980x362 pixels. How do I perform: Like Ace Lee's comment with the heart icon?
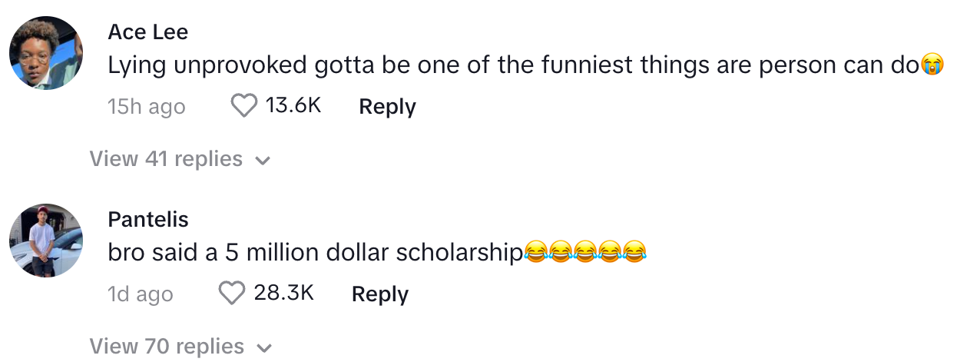(244, 106)
